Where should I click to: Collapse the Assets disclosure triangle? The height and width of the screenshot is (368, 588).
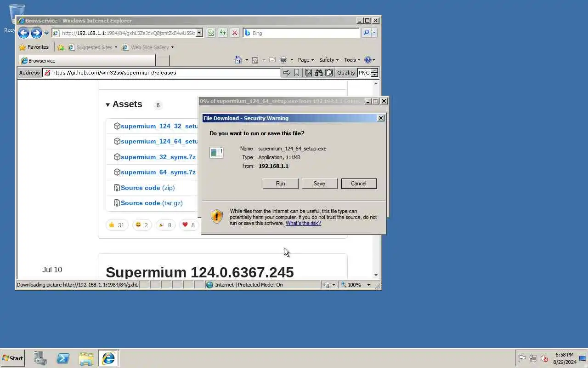coord(107,105)
